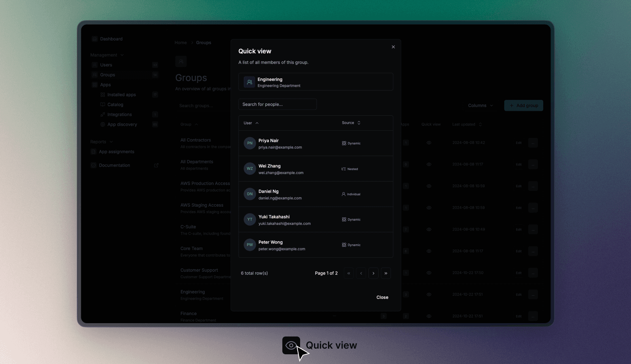Go to Home in the breadcrumb
Screen dimensions: 631x364
point(181,42)
